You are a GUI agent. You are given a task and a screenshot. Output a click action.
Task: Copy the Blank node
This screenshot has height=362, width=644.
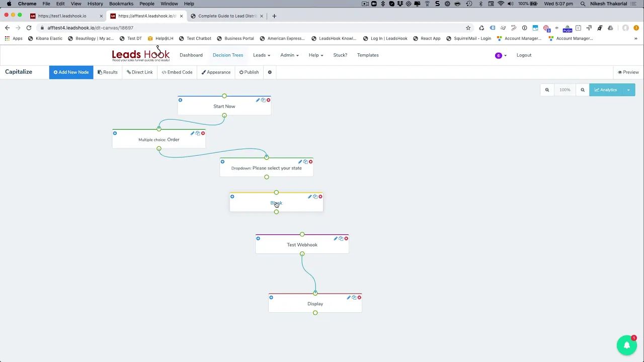315,197
